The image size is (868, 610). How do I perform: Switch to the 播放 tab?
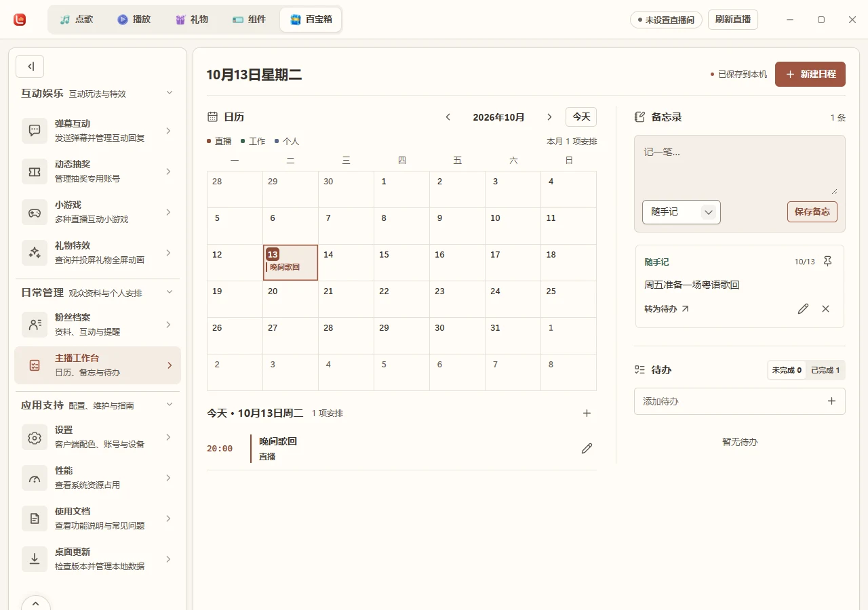134,20
